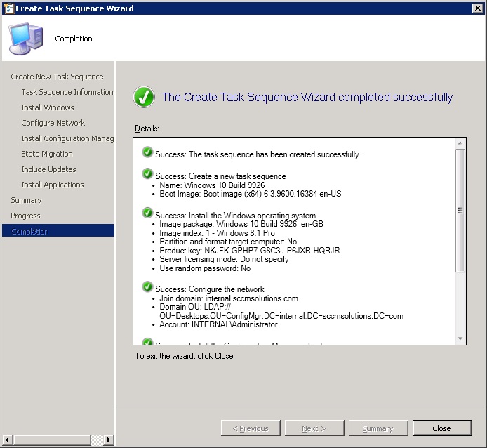This screenshot has height=448, width=487.
Task: Close the wizard with the Close button
Action: 441,428
